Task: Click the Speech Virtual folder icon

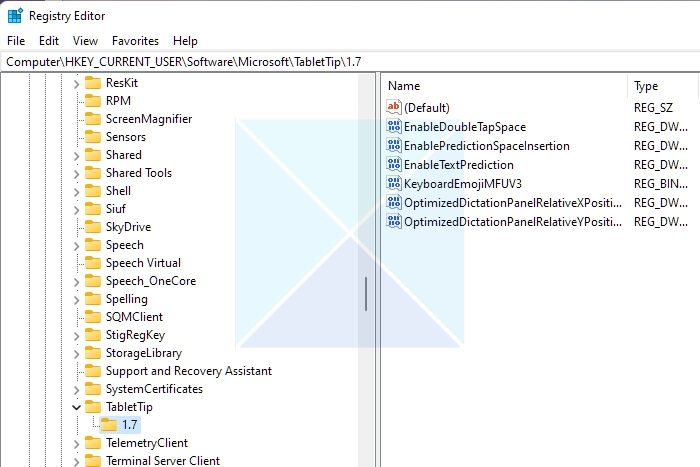Action: 93,263
